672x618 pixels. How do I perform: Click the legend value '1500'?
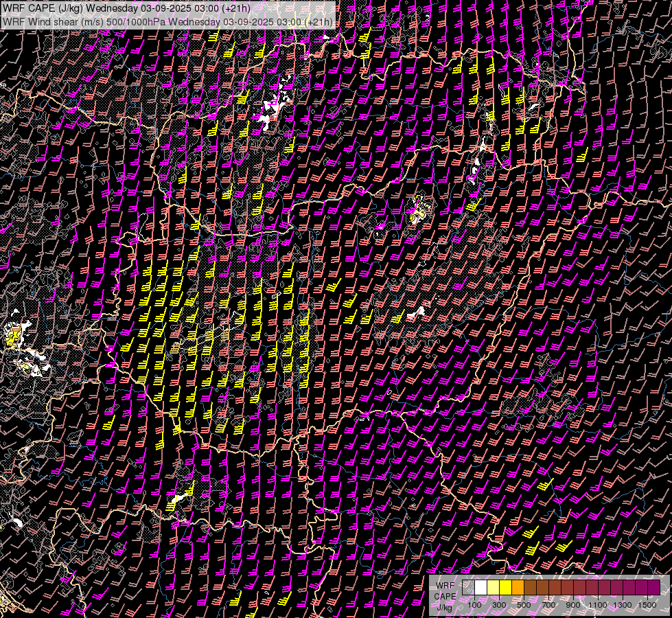647,605
